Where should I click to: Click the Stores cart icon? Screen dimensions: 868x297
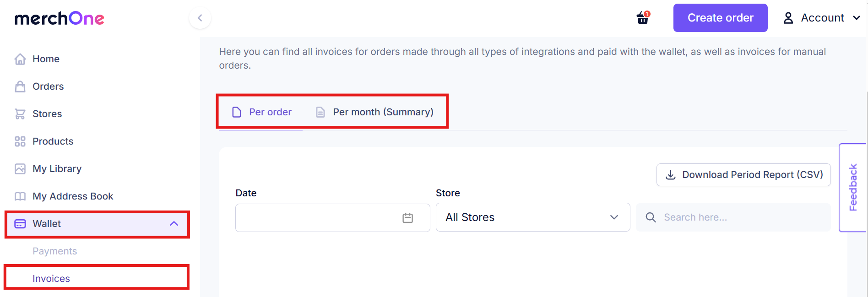(x=20, y=114)
